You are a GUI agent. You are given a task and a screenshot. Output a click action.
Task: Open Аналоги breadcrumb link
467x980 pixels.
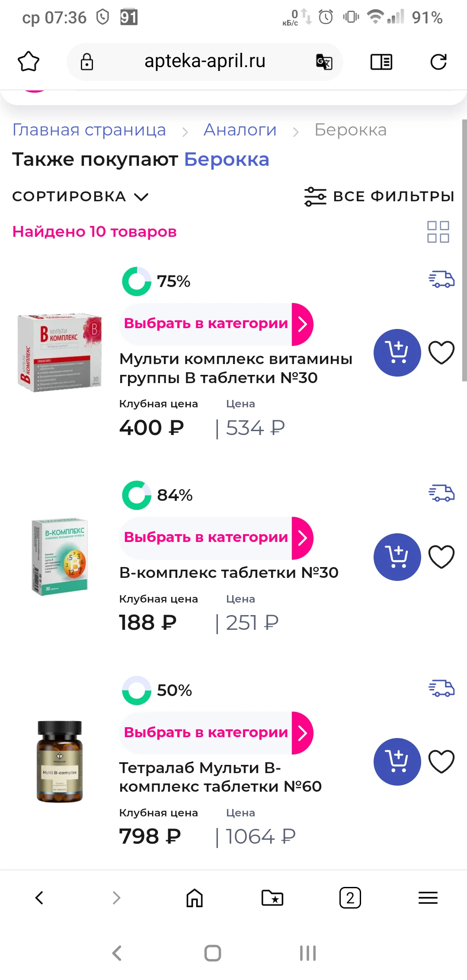240,130
